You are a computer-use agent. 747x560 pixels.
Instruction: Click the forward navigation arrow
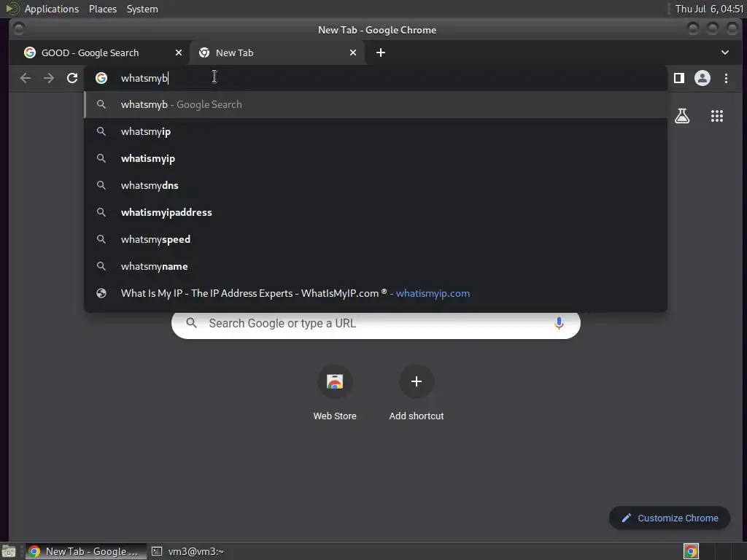pos(49,78)
